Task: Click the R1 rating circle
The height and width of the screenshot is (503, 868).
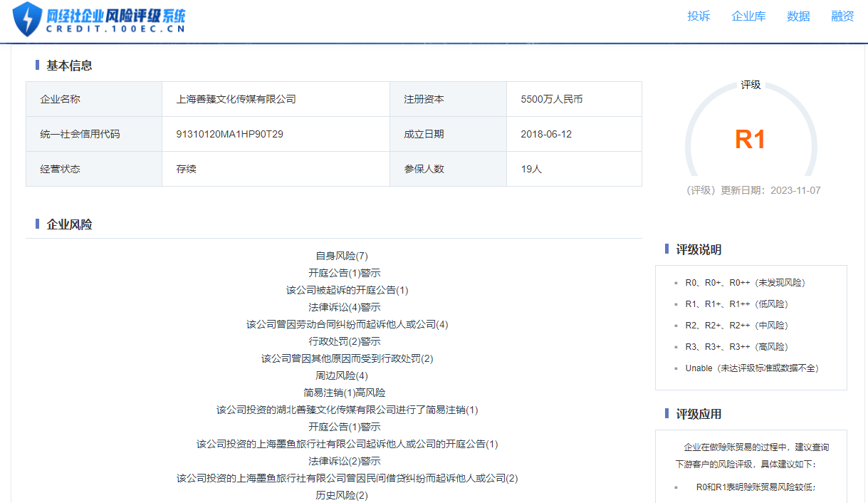Action: coord(751,139)
